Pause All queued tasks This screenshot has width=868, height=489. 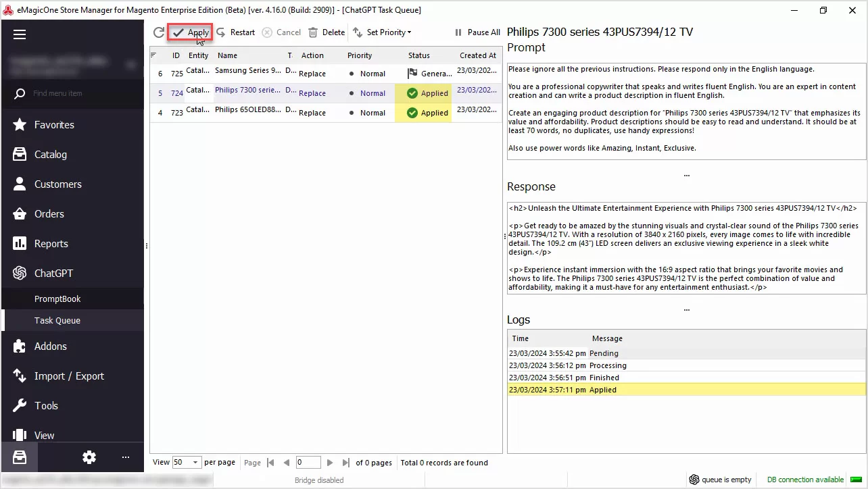[477, 32]
